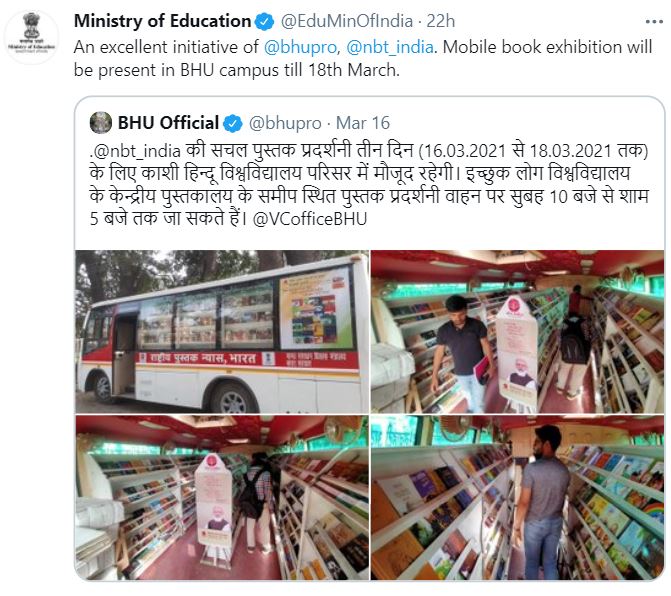Click the BHU Official small avatar

pos(101,123)
